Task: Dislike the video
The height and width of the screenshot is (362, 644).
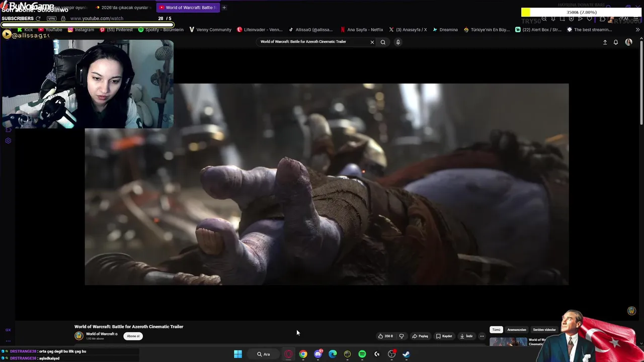Action: (x=401, y=336)
